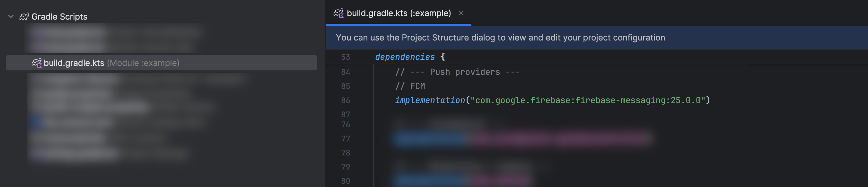Image resolution: width=868 pixels, height=187 pixels.
Task: Select build.gradle.kts (Module :example) in tree
Action: (x=111, y=63)
